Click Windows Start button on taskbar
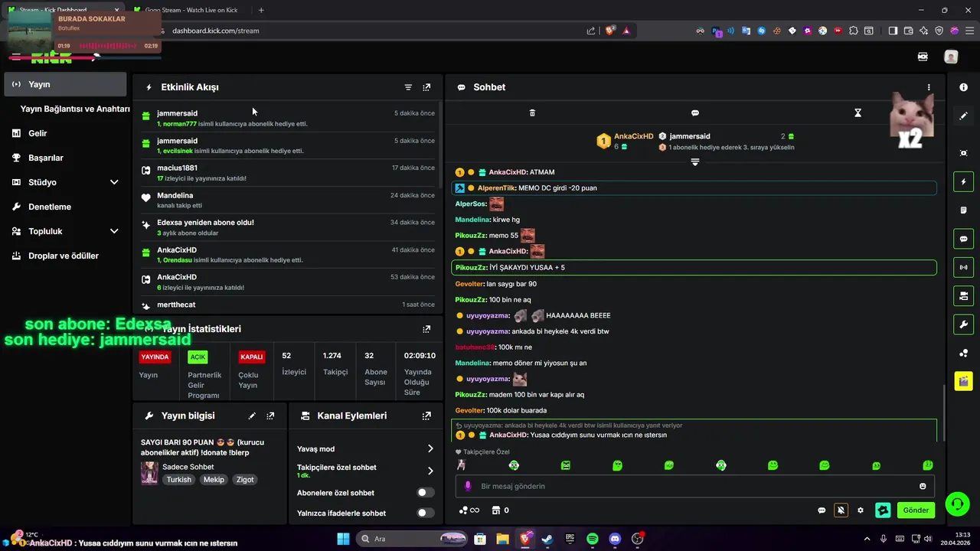This screenshot has height=551, width=980. (343, 539)
